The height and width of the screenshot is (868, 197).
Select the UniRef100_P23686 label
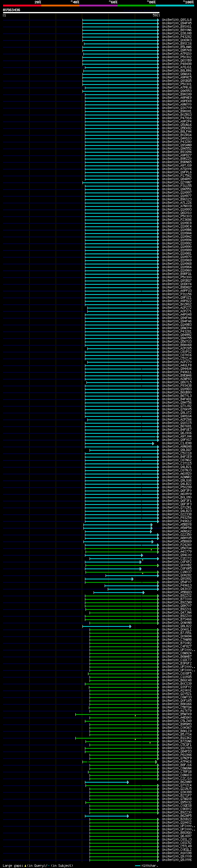(177, 220)
